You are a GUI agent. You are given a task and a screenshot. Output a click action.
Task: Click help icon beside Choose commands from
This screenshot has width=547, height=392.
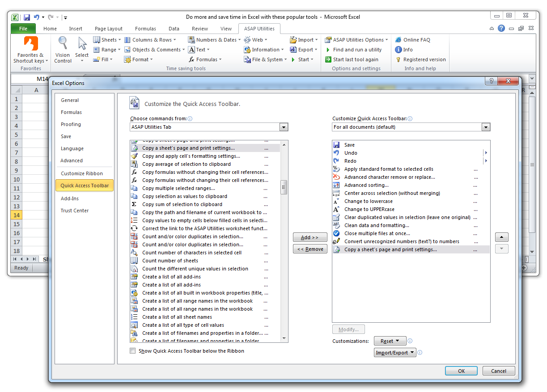190,119
